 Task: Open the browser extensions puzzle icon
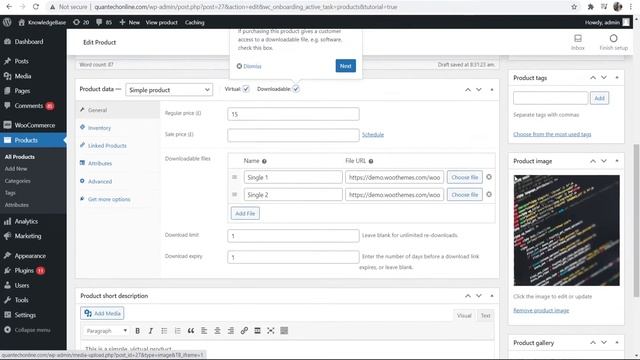[x=590, y=7]
